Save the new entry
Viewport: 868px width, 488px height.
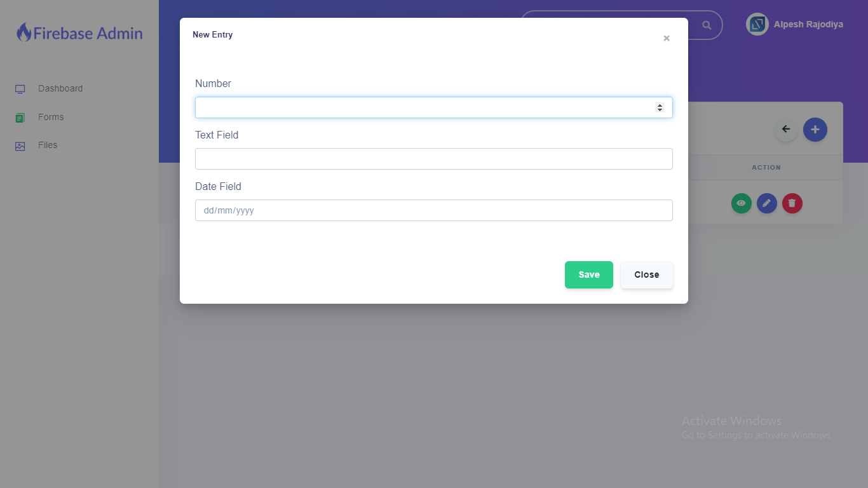(588, 274)
